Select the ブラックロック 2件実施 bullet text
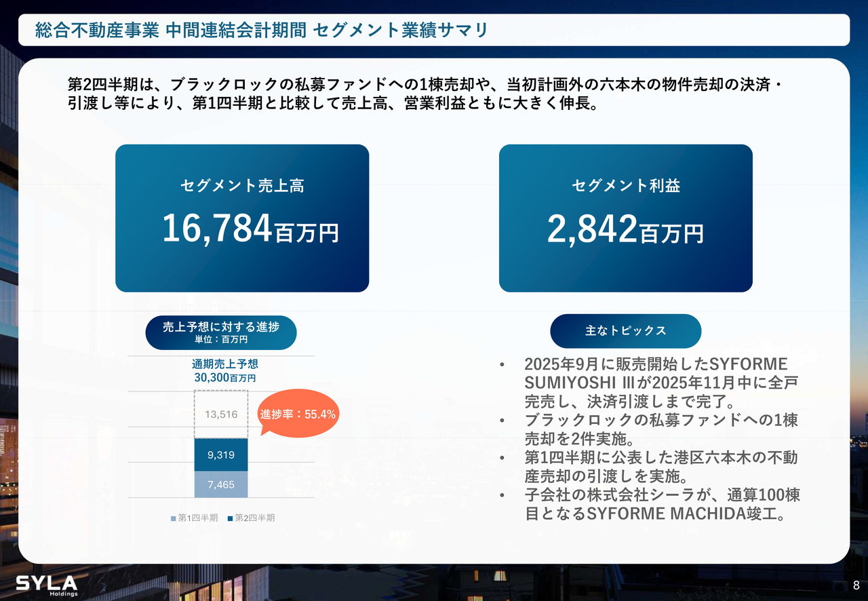Viewport: 868px width, 601px height. pos(660,428)
